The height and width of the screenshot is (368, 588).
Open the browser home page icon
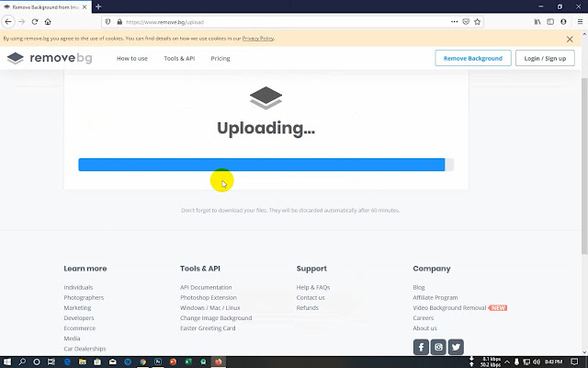point(48,22)
